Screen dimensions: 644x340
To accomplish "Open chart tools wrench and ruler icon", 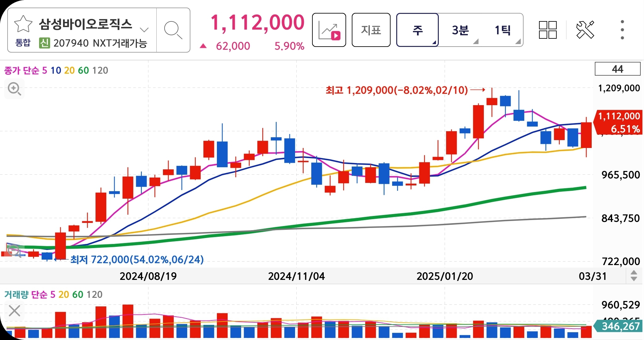I will (x=585, y=30).
